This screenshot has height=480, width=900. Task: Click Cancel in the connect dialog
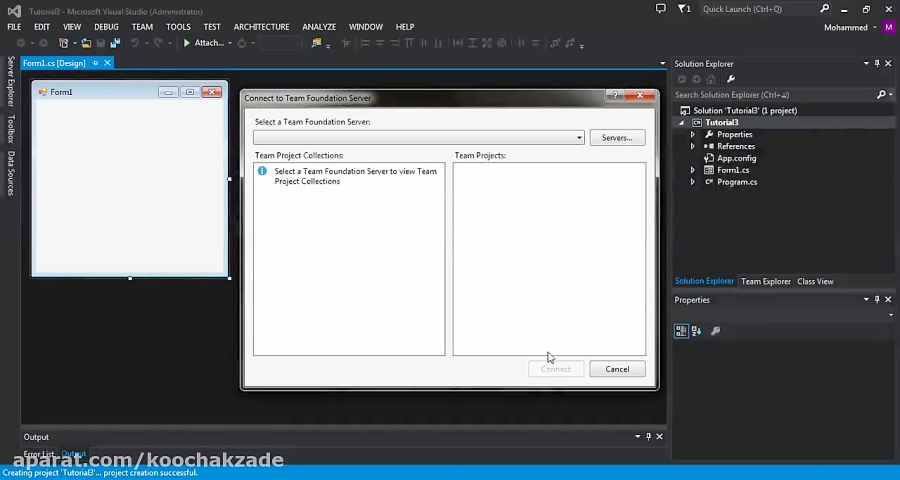617,369
